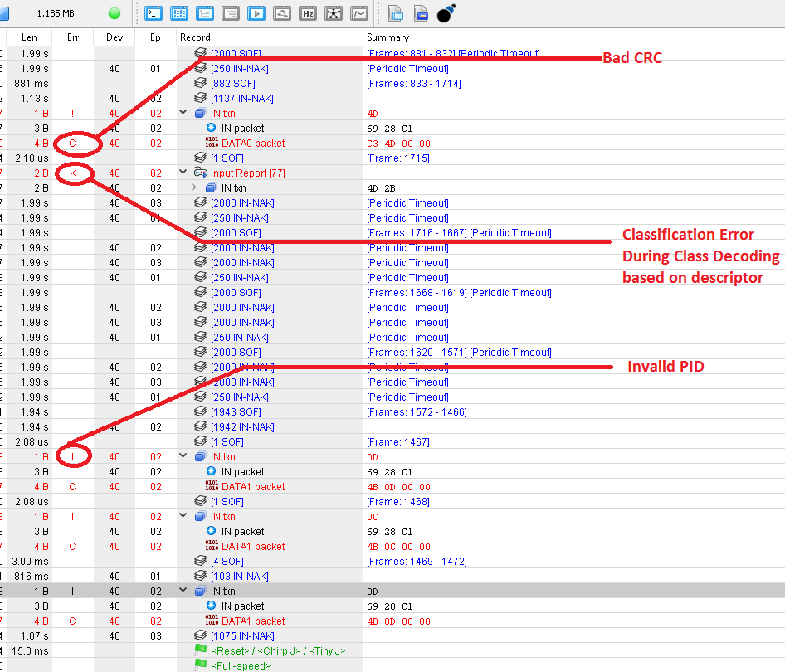The image size is (785, 672).
Task: Open the line graph toolbar icon
Action: (x=359, y=13)
